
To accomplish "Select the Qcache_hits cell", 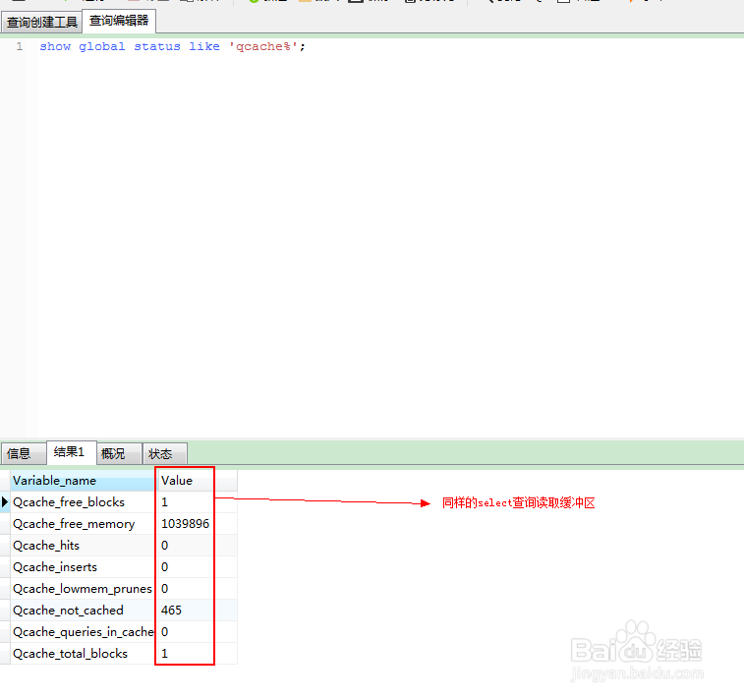I will point(84,546).
